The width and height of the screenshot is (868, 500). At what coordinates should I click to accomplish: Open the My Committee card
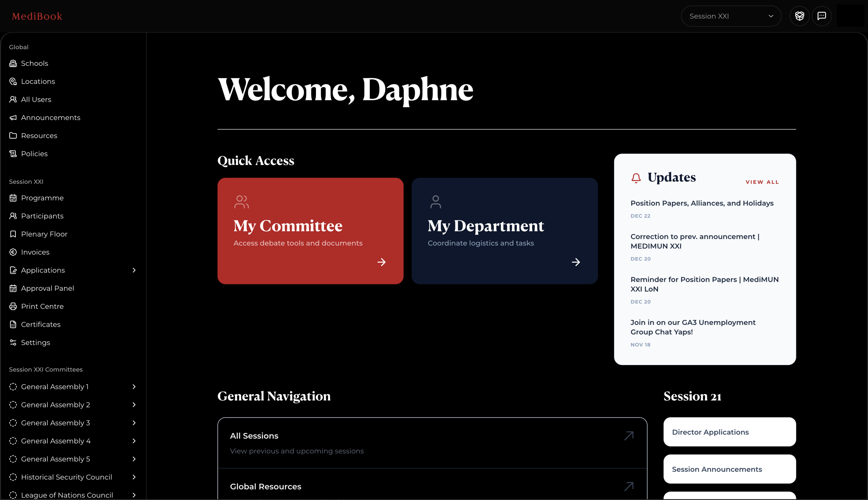(310, 231)
